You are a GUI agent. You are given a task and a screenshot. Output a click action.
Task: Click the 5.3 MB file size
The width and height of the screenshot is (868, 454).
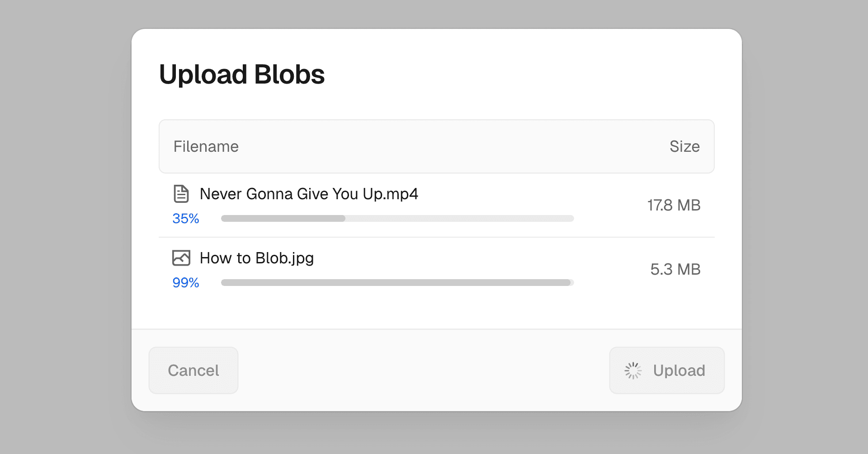pos(675,269)
